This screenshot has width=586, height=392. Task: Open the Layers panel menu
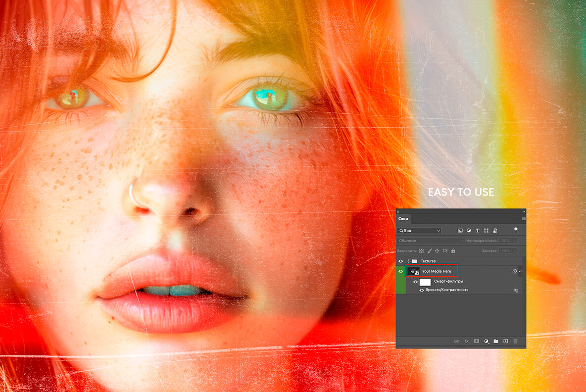[x=524, y=218]
